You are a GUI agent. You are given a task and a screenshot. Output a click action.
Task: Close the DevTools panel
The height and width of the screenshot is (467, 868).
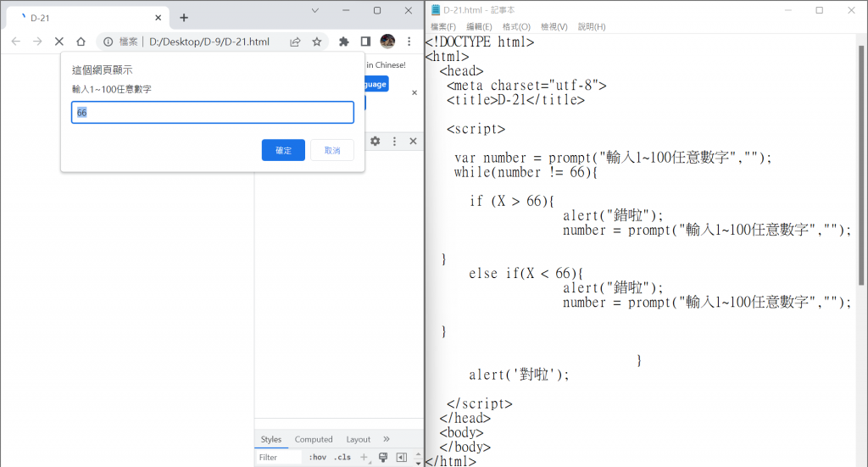(413, 141)
